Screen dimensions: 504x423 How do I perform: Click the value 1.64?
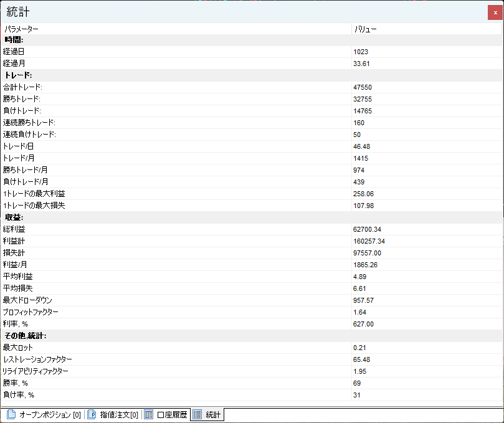[x=359, y=313]
